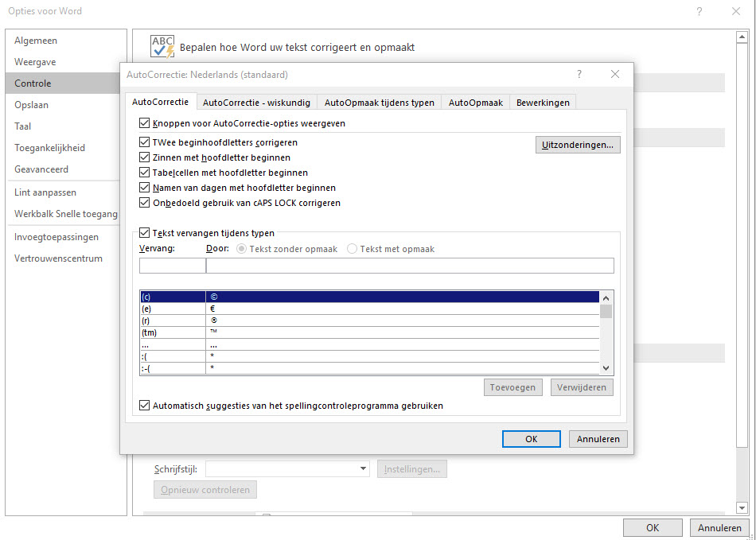This screenshot has width=756, height=540.
Task: Open the AutoCorrectie - wiskundig tab
Action: (x=256, y=103)
